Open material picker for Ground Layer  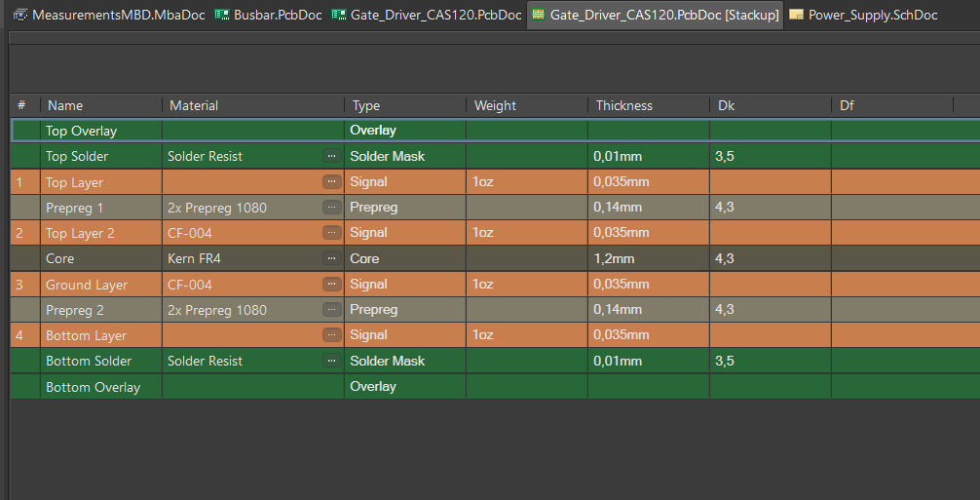(x=331, y=285)
